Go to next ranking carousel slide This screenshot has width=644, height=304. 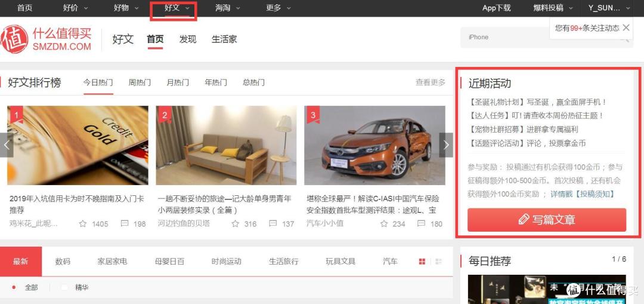click(x=446, y=145)
